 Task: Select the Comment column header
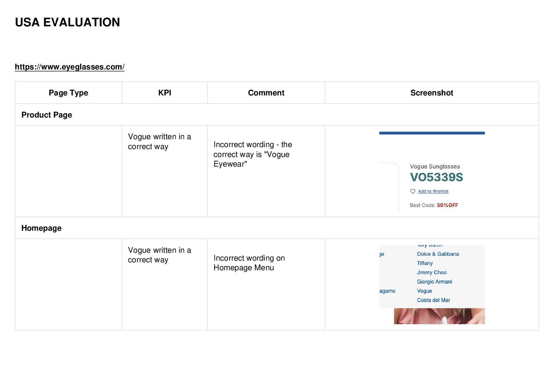pyautogui.click(x=266, y=93)
